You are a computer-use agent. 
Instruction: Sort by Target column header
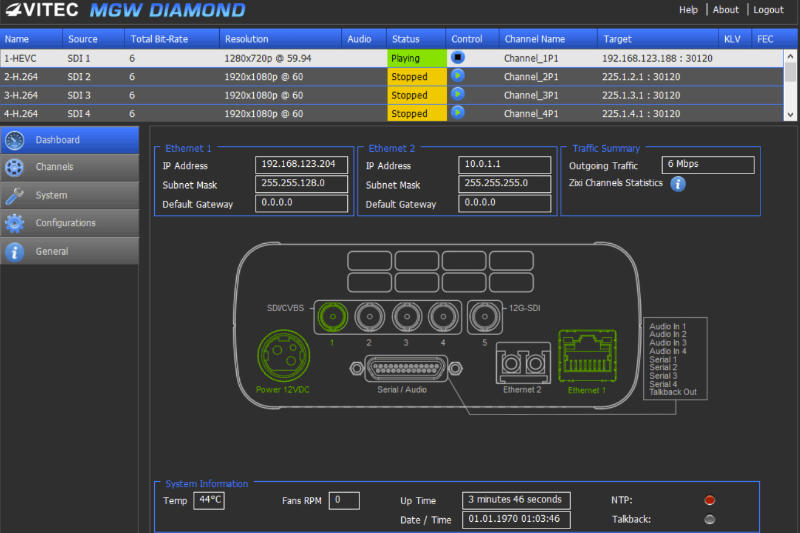[658, 39]
